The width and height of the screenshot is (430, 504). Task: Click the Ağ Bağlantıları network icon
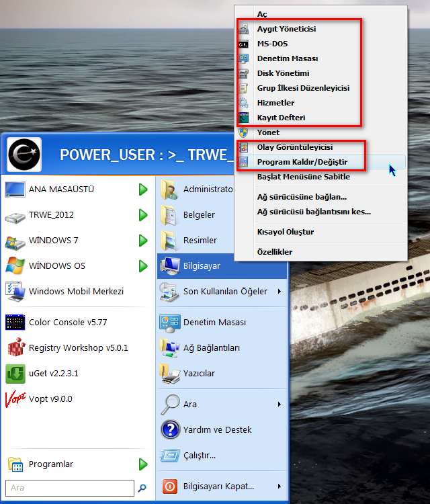[x=169, y=348]
